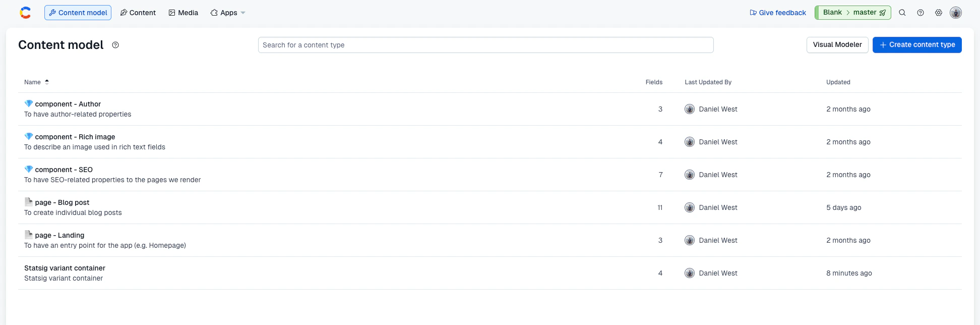Click description 'To have SEO-related properties to the pages we render'
This screenshot has width=980, height=325.
[112, 180]
